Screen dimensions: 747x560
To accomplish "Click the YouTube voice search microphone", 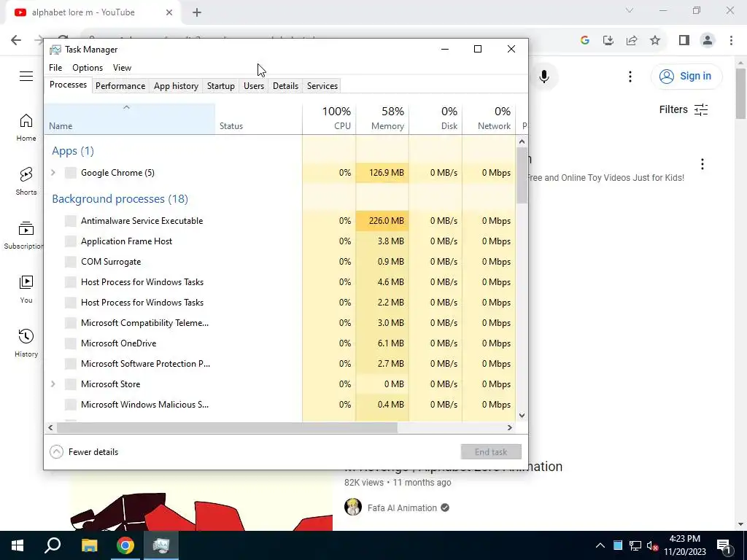I will (x=543, y=76).
